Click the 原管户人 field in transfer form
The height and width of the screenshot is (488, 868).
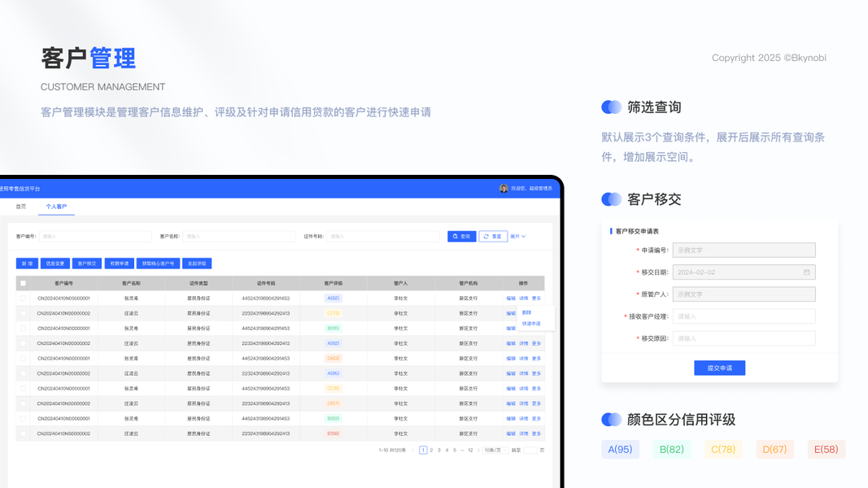(744, 294)
